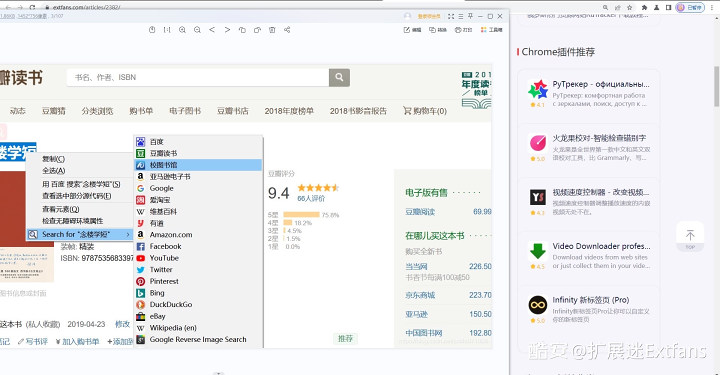Choose Pinterest in the search submenu
The image size is (720, 375).
pos(199,281)
